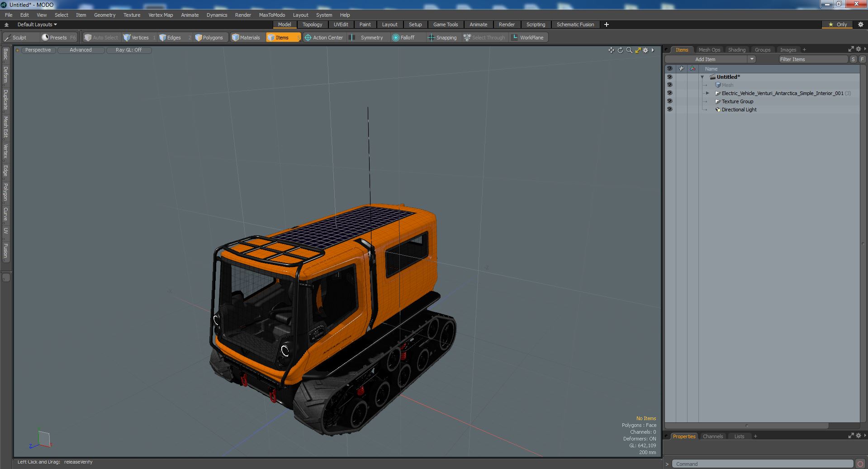Open the Action Center options

point(324,38)
